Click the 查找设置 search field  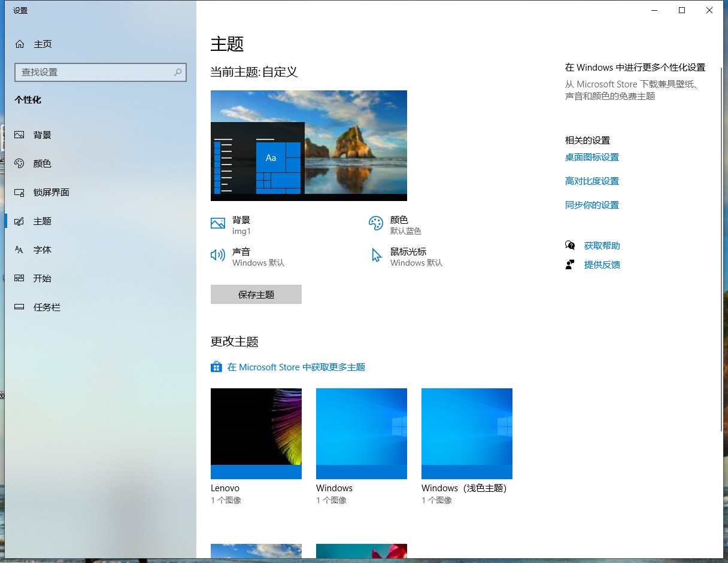pyautogui.click(x=101, y=72)
